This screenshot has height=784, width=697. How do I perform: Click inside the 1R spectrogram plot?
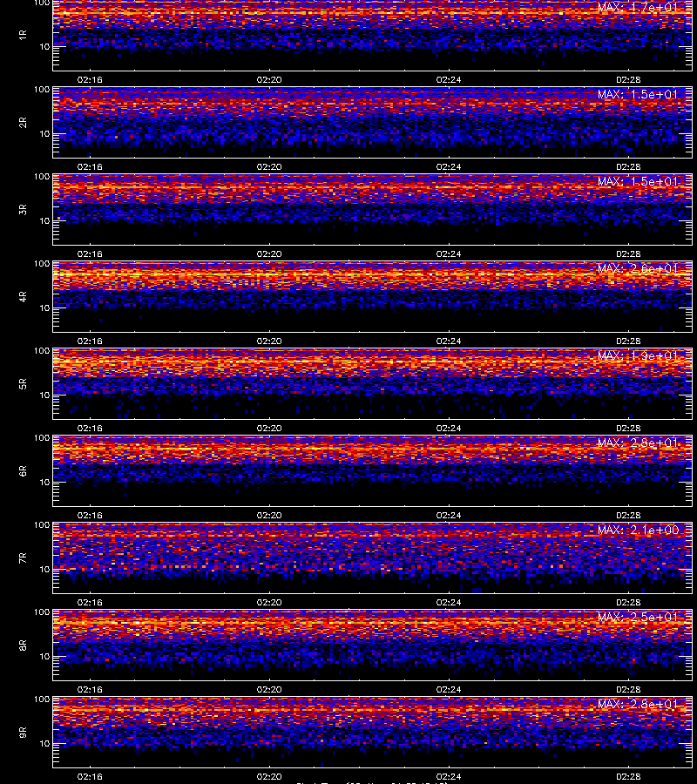tap(373, 35)
